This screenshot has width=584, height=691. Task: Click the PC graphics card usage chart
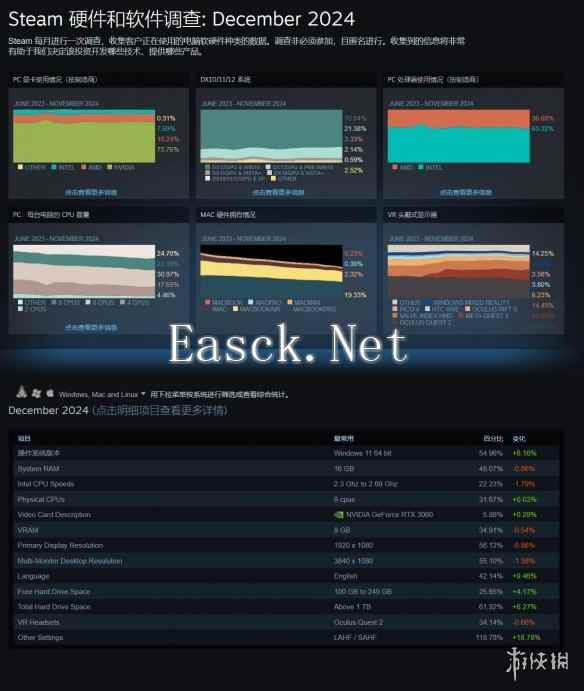coord(84,136)
